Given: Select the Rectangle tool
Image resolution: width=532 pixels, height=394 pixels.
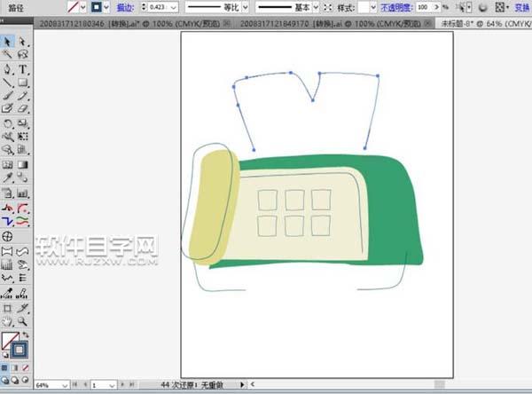Looking at the screenshot, I should [x=22, y=83].
